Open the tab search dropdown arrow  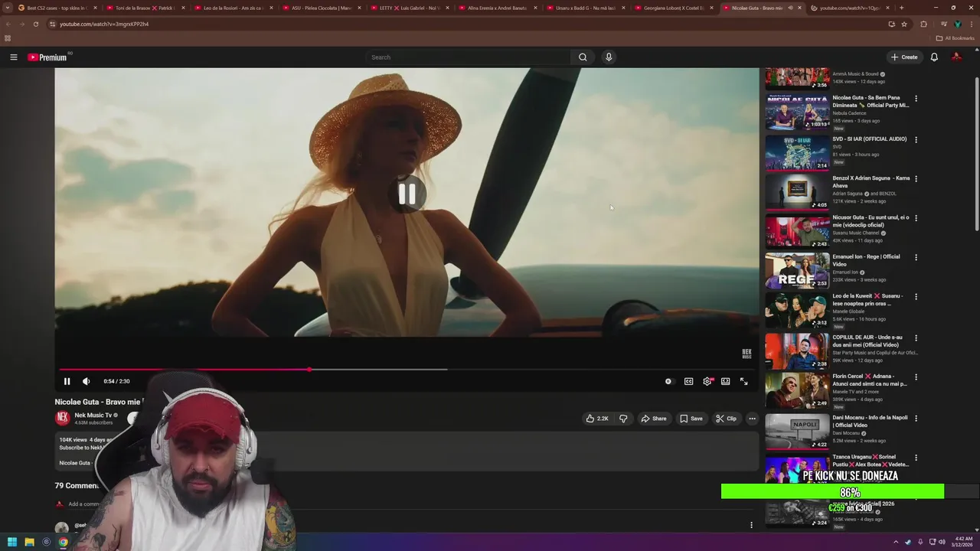[x=8, y=8]
